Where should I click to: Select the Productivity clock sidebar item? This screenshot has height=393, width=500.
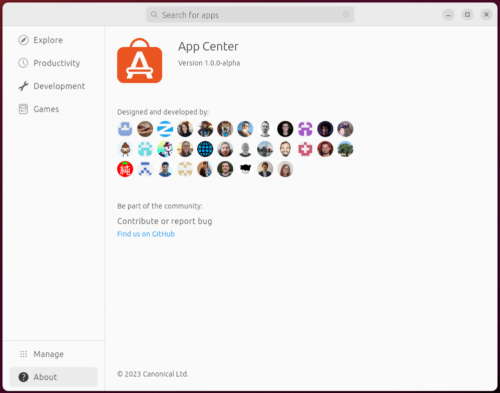click(x=53, y=63)
